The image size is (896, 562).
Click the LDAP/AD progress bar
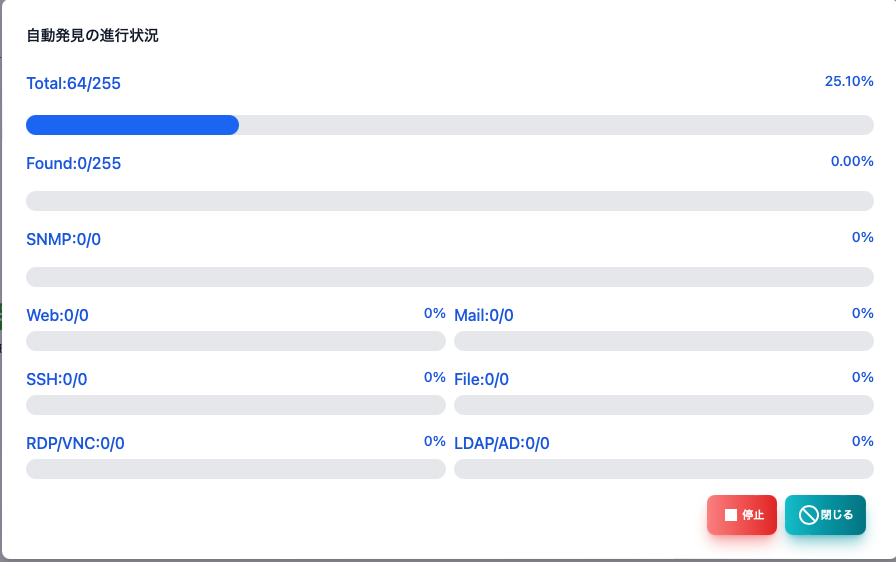tap(664, 469)
